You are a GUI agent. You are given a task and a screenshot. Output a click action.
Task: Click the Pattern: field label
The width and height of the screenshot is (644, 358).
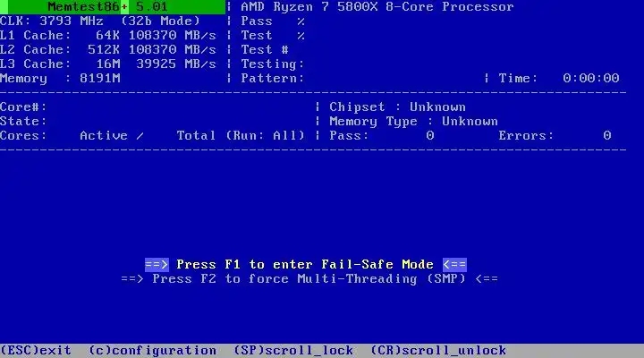coord(273,78)
